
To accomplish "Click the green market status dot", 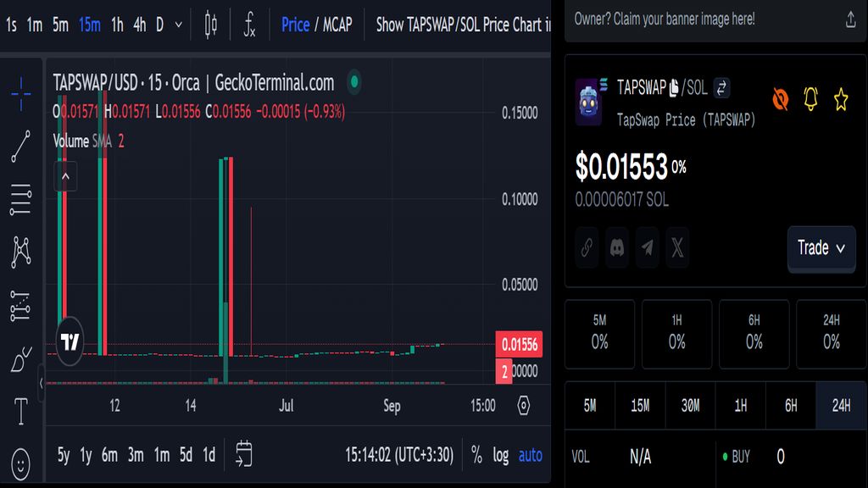I will tap(354, 82).
